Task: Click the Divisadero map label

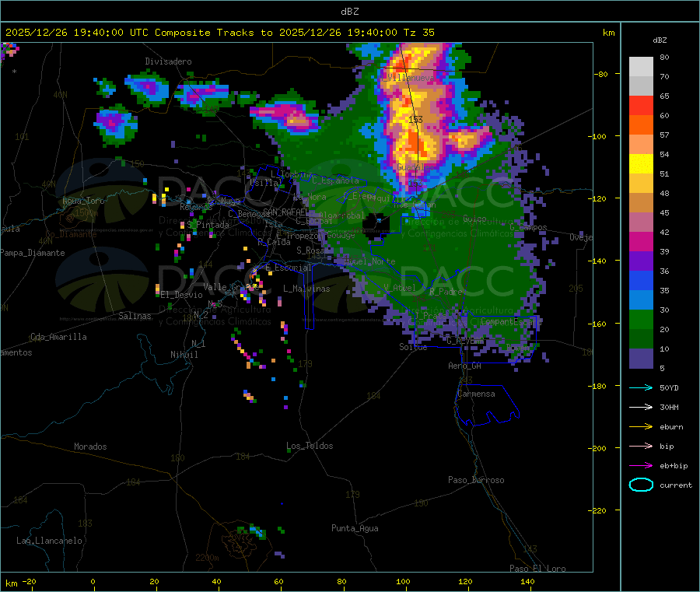Action: (168, 61)
